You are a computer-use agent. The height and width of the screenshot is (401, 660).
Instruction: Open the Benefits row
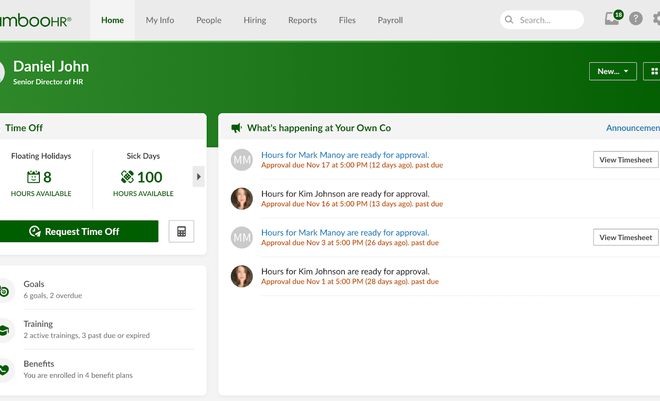click(x=97, y=369)
